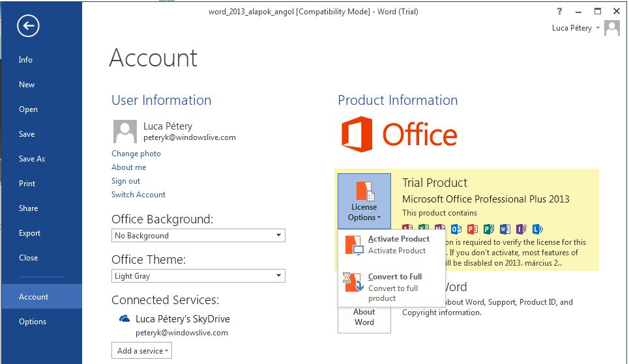Viewport: 629px width, 364px height.
Task: Select the Account sidebar item
Action: [x=42, y=297]
